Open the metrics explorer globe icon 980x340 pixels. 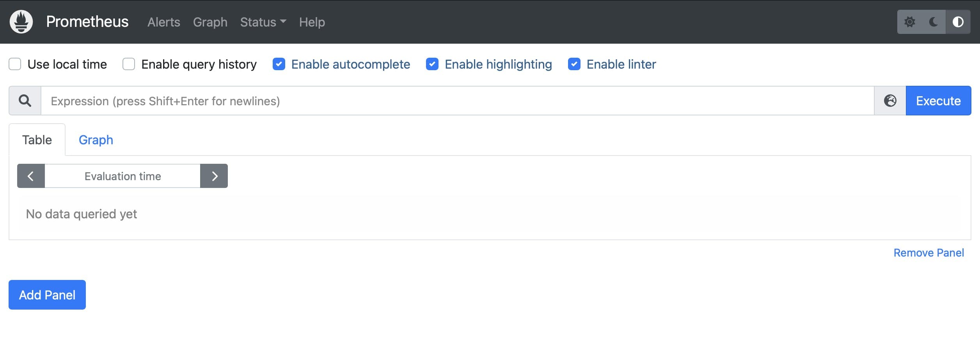[x=890, y=100]
